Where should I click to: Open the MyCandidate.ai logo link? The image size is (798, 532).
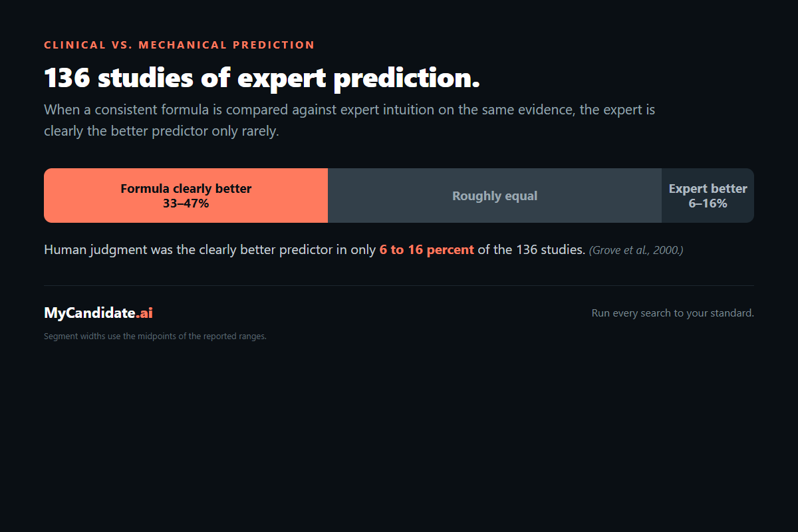click(98, 313)
